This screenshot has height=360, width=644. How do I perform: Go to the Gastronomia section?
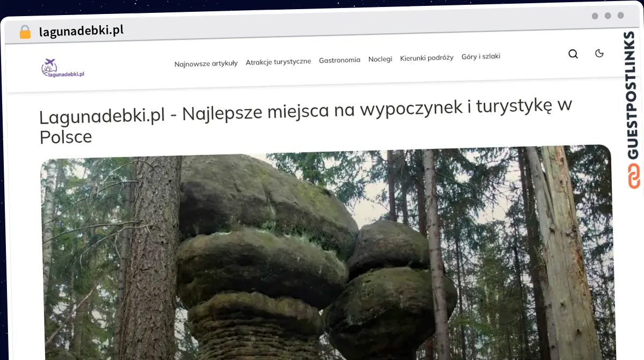(x=340, y=60)
